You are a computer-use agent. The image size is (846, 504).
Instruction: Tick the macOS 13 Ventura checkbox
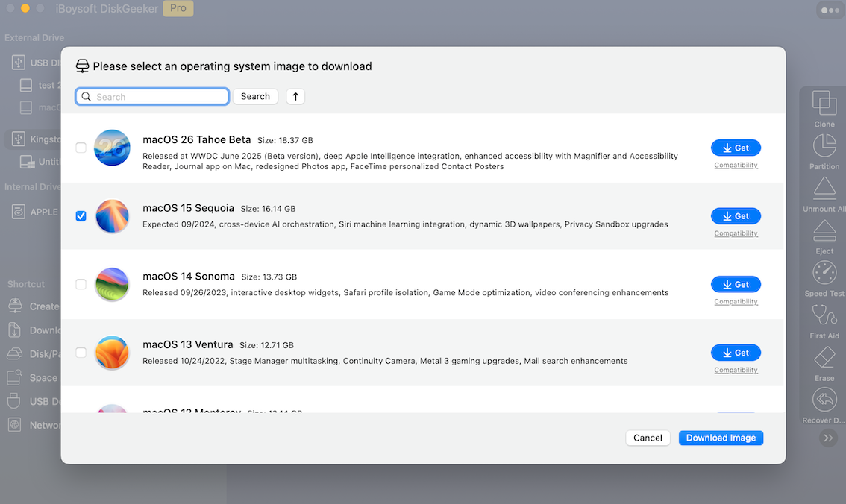tap(81, 353)
